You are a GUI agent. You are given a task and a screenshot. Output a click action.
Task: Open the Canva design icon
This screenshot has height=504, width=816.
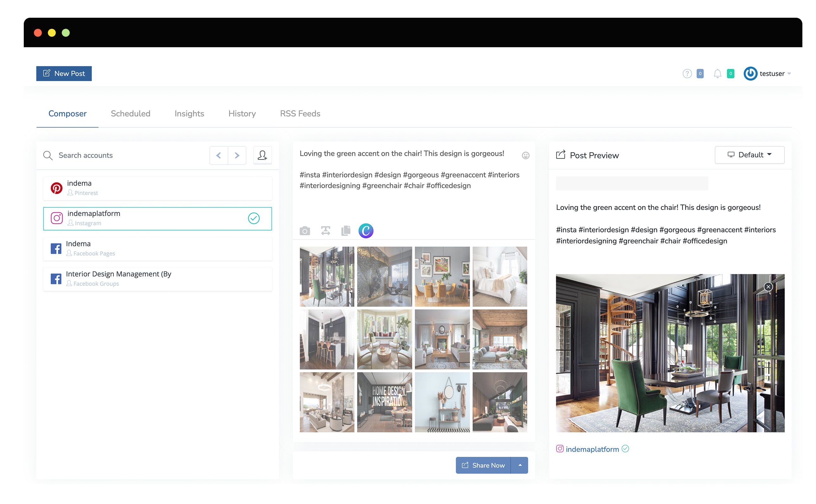click(x=366, y=231)
